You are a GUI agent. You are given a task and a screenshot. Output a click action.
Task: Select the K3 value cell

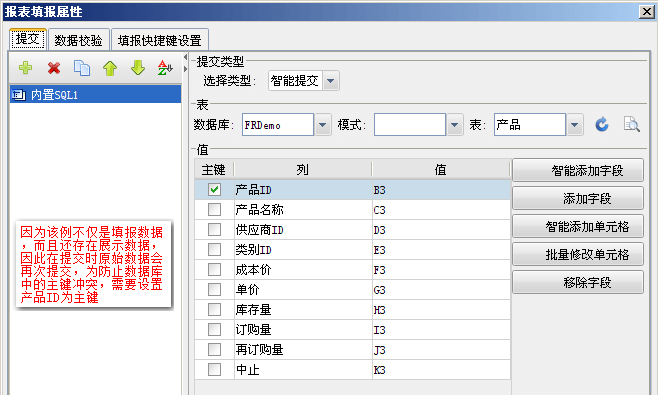tap(441, 369)
